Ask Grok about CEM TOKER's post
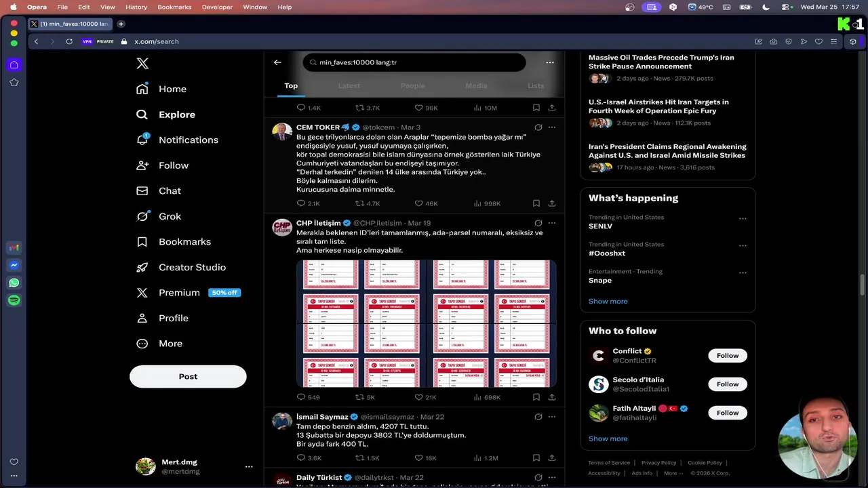The image size is (868, 488). (x=538, y=127)
